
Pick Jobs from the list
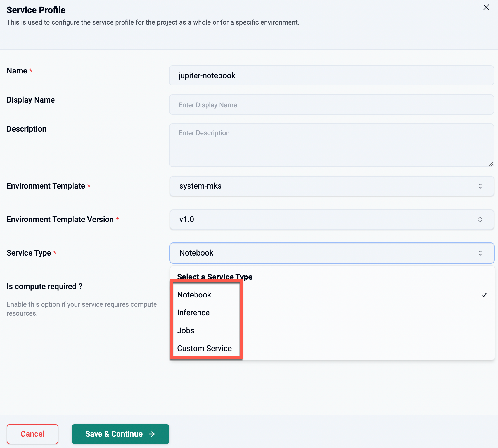point(332,331)
